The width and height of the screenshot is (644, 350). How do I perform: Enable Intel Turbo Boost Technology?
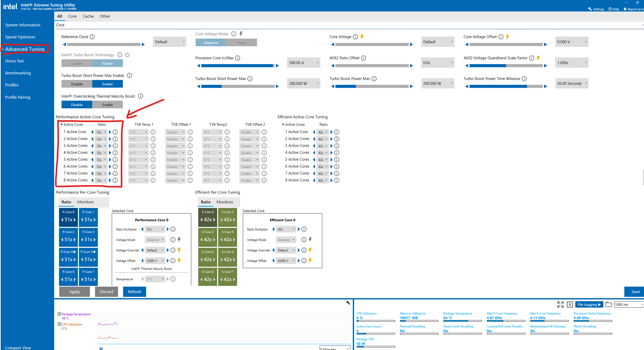pos(107,63)
